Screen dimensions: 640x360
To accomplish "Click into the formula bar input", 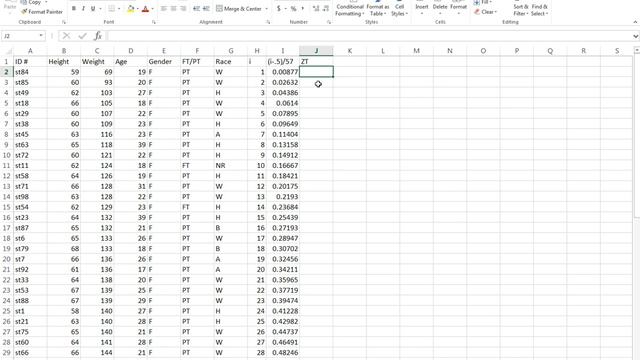I will click(369, 36).
